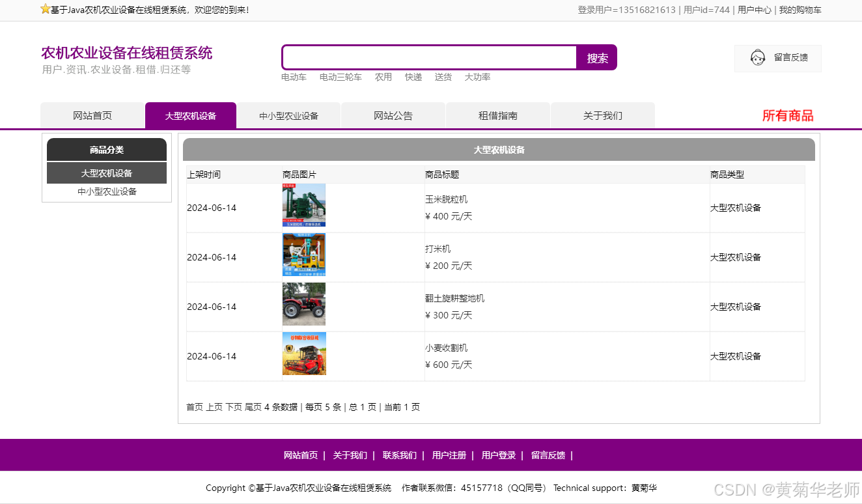The image size is (862, 504).
Task: Click 用户注册 in the footer menu
Action: point(449,455)
